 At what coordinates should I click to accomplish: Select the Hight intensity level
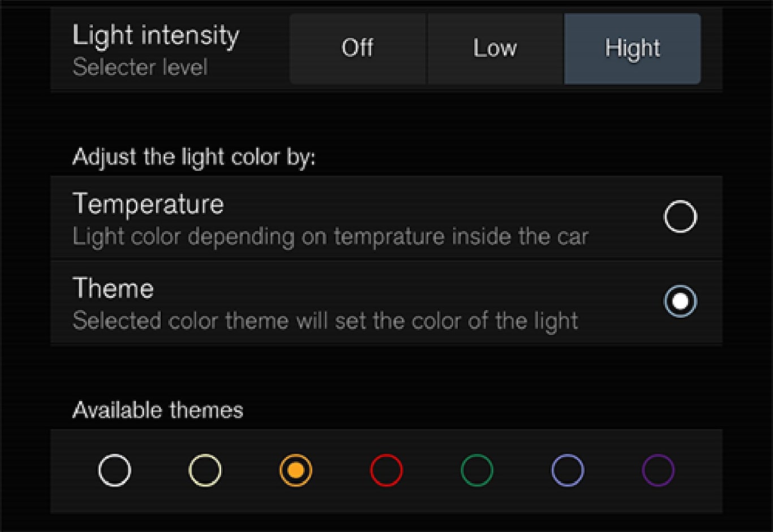point(632,49)
